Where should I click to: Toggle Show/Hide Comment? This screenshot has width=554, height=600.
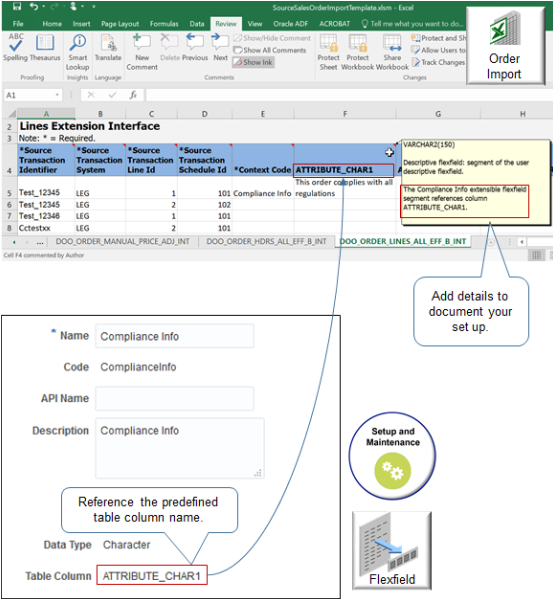point(272,38)
